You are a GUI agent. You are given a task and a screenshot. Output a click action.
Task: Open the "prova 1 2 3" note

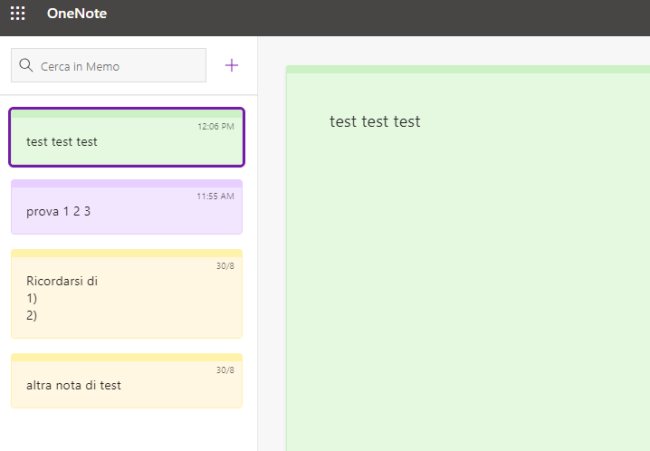(x=126, y=211)
